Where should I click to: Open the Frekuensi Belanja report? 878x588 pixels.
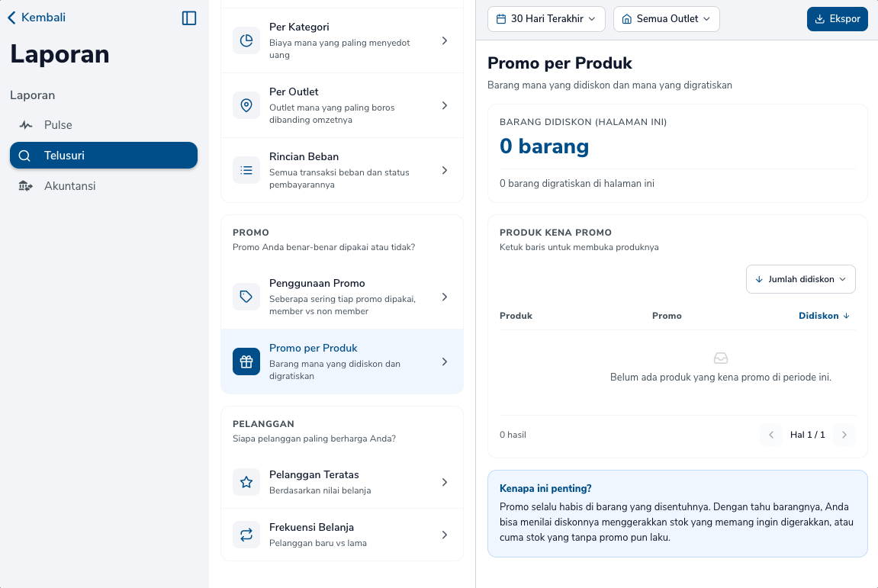[x=343, y=535]
